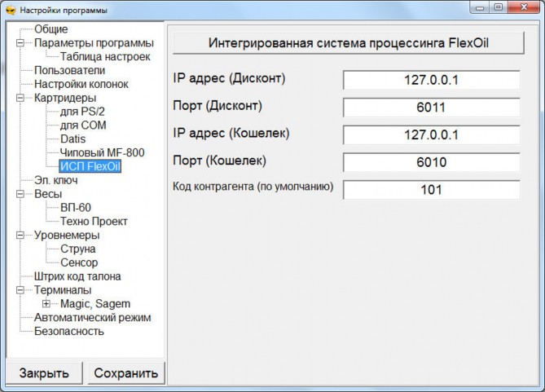545x392 pixels.
Task: Open Таблица настроек item
Action: click(105, 57)
